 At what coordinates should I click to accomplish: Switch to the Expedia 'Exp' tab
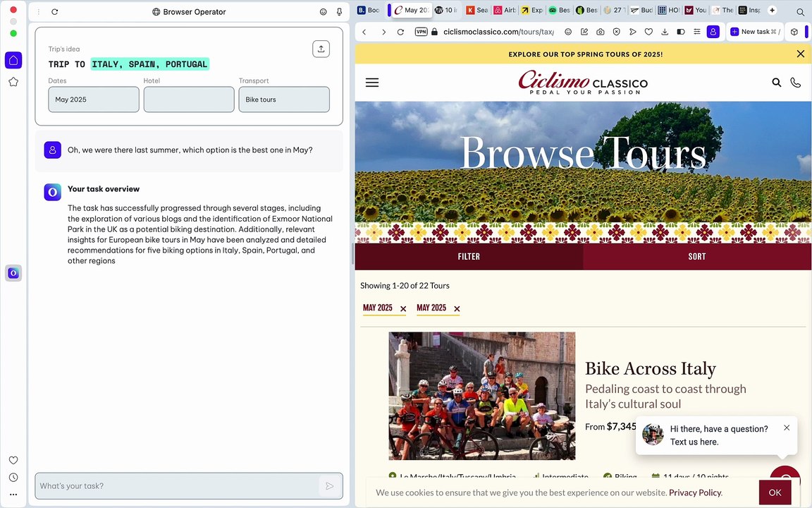(x=532, y=10)
